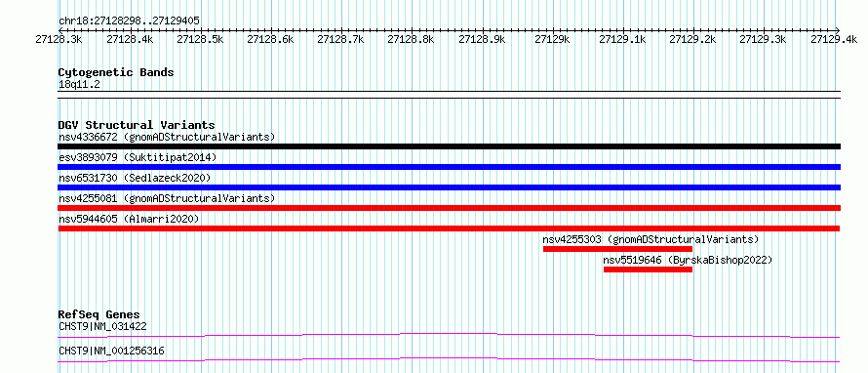Image resolution: width=868 pixels, height=373 pixels.
Task: Open esv3893079 (Suktitipat2014) label
Action: [138, 157]
